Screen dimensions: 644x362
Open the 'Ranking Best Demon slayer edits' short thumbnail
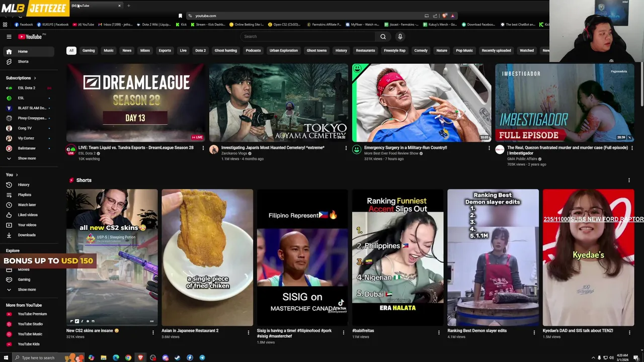click(x=493, y=257)
